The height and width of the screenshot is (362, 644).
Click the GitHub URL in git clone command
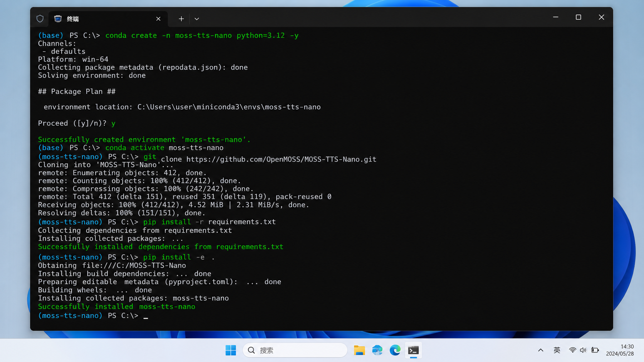[281, 159]
